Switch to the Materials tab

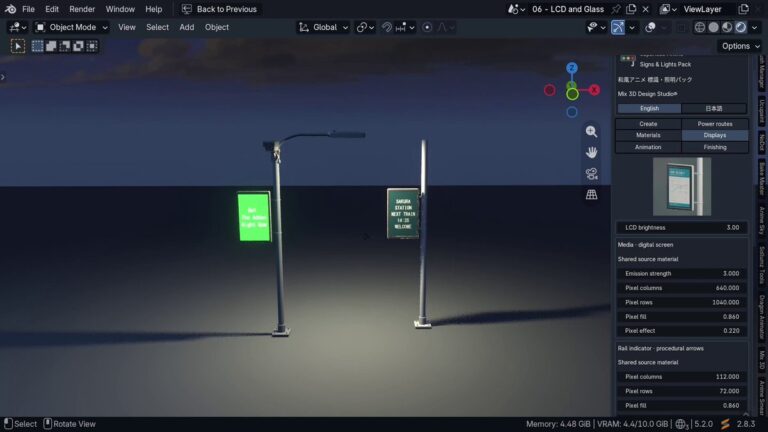pyautogui.click(x=648, y=135)
